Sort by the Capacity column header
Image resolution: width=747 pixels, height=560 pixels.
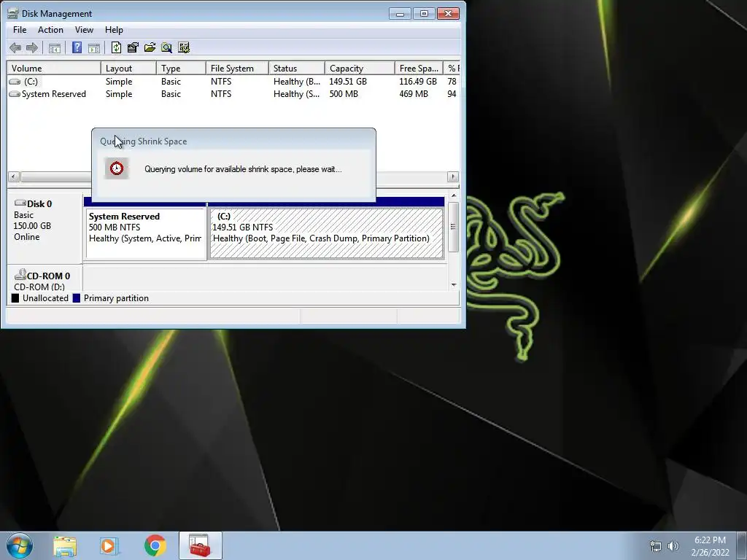point(360,68)
